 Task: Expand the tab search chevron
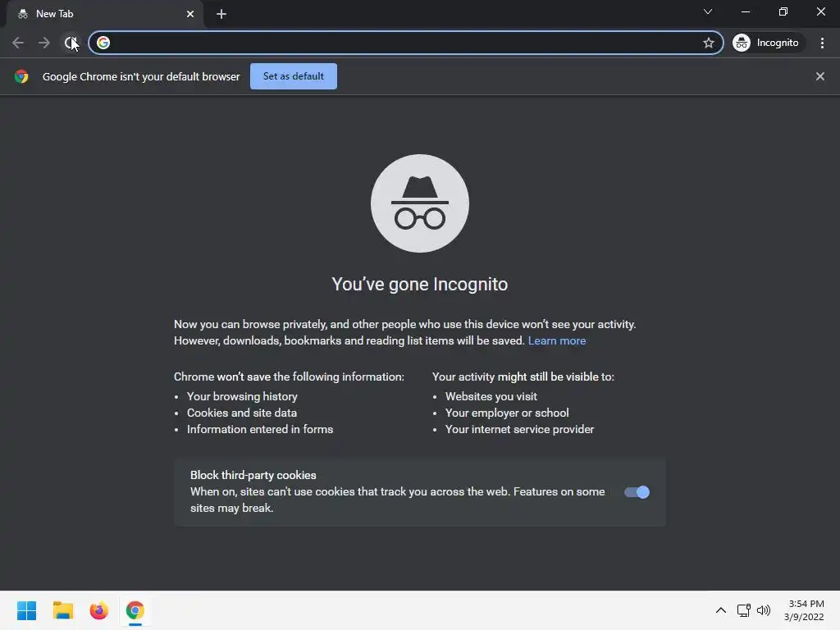[x=708, y=11]
